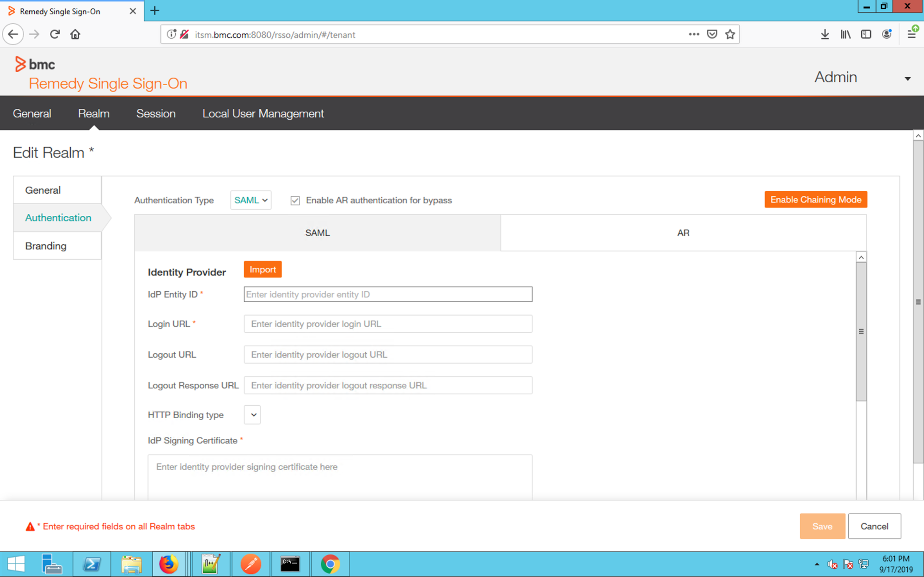The height and width of the screenshot is (577, 924).
Task: Click the Enable Chaining Mode button
Action: (815, 199)
